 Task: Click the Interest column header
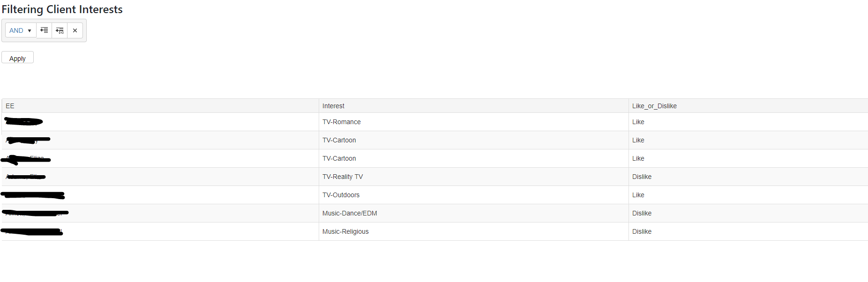333,106
